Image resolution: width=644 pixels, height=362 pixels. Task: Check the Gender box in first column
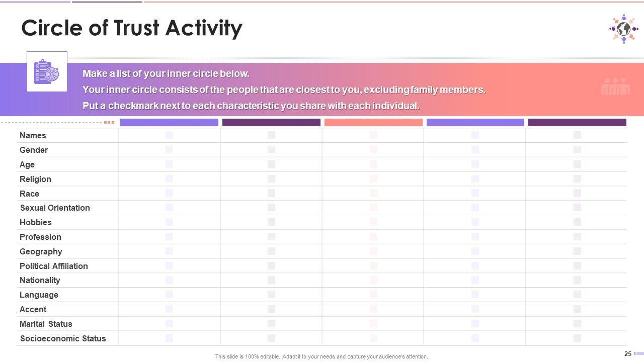(x=169, y=150)
